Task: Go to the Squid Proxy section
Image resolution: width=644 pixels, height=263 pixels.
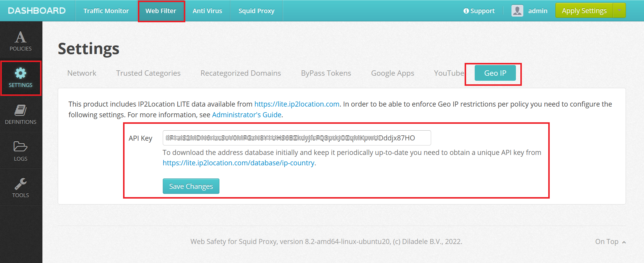Action: click(x=256, y=11)
